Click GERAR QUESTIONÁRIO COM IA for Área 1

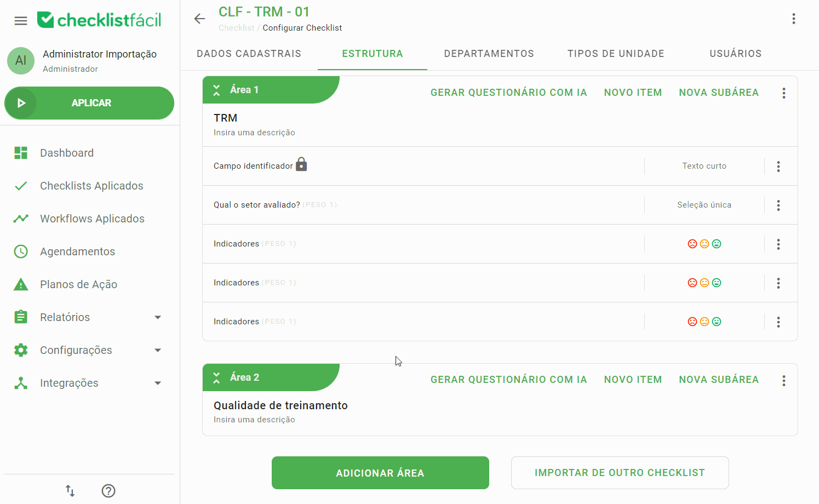(x=508, y=92)
